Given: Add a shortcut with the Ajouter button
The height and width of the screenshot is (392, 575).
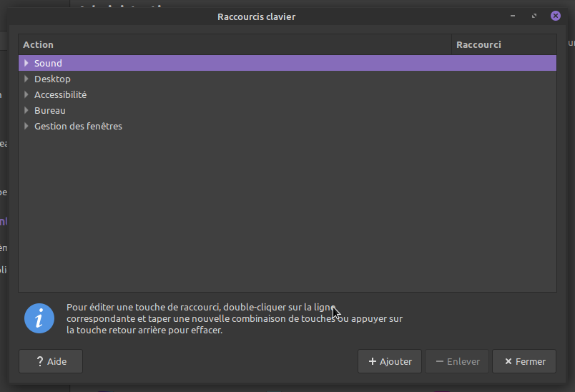Looking at the screenshot, I should click(390, 361).
